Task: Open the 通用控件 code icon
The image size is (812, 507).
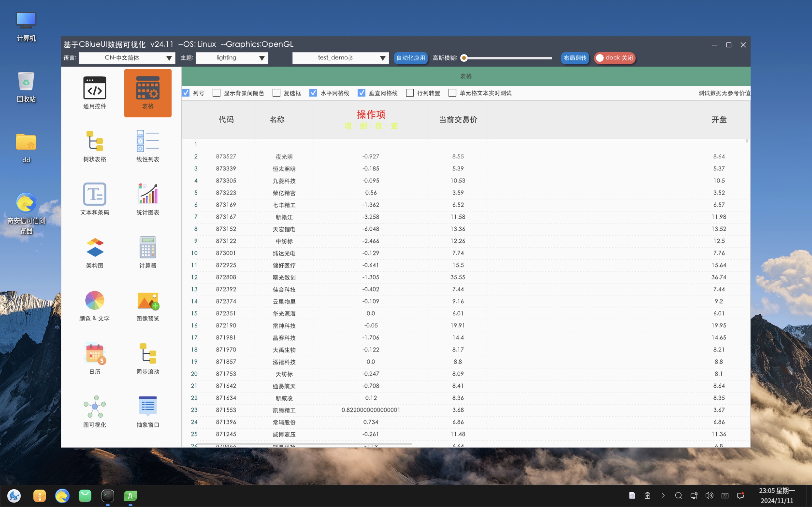Action: [x=95, y=88]
